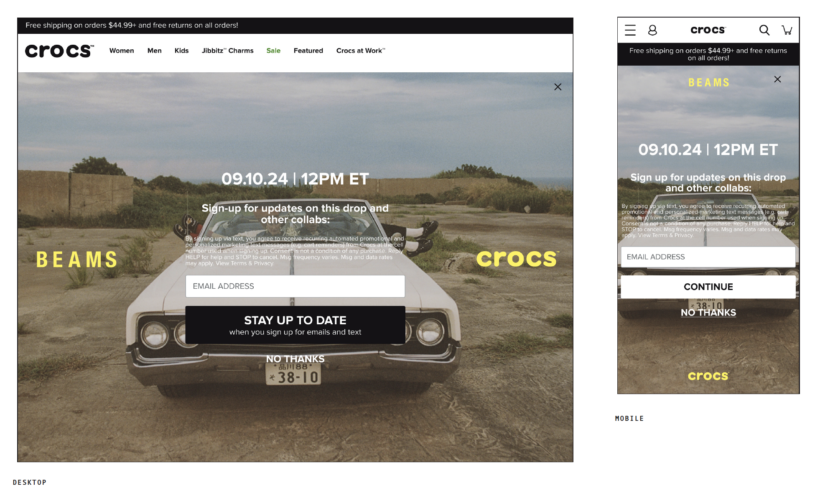Click the mobile Crocs header logo
Image resolution: width=815 pixels, height=504 pixels.
[x=708, y=30]
